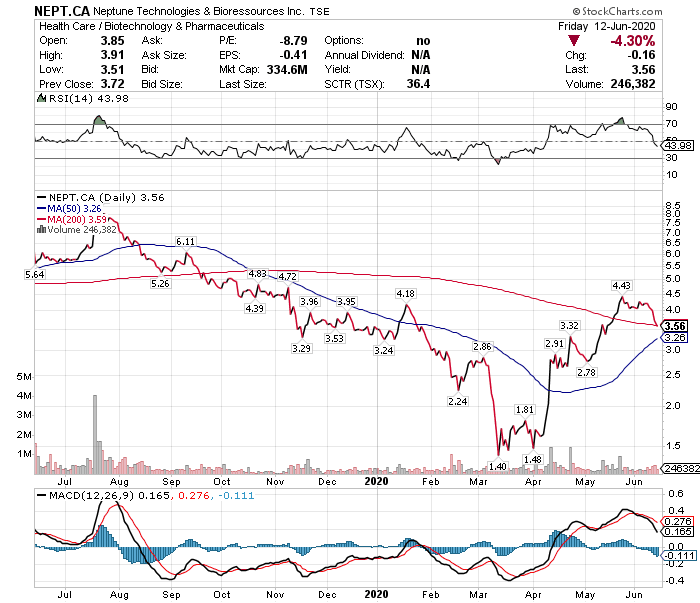
Task: Click the 4.83 price annotation label
Action: coord(258,274)
